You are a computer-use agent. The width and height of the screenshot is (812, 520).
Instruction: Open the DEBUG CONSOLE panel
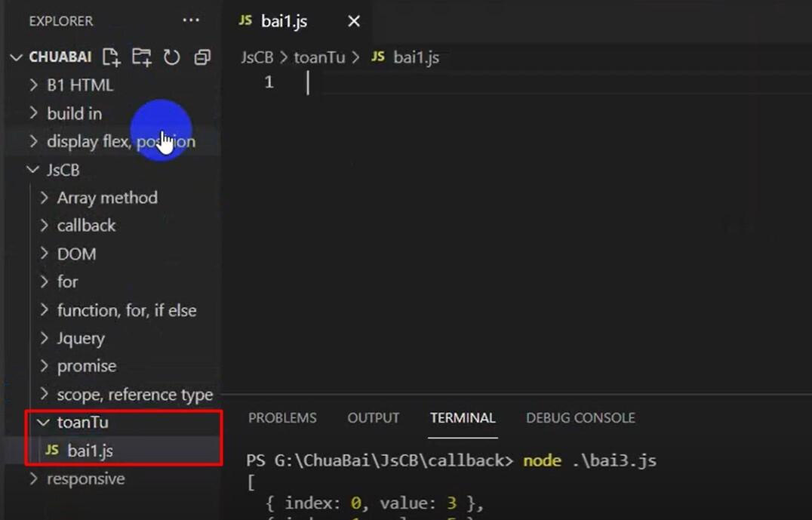pyautogui.click(x=580, y=417)
